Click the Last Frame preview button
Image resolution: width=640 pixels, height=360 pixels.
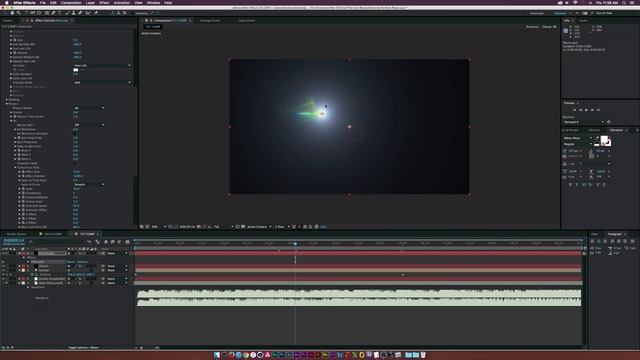tap(598, 110)
